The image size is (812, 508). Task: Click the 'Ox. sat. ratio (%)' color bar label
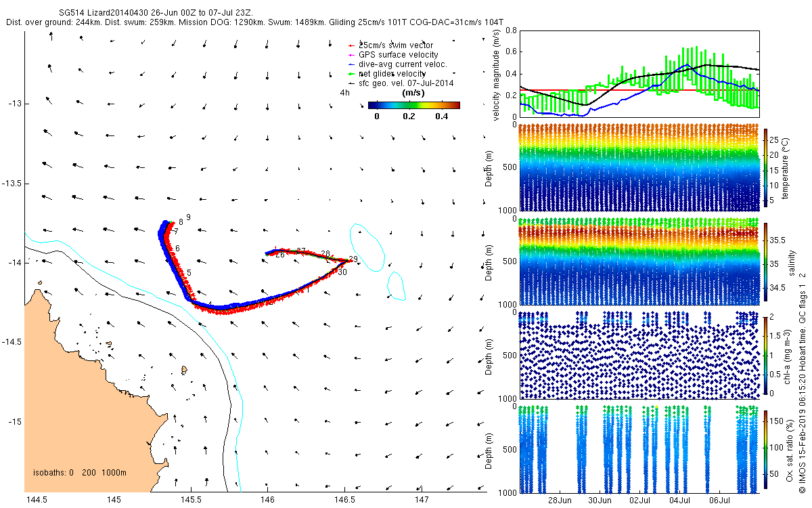pos(789,450)
